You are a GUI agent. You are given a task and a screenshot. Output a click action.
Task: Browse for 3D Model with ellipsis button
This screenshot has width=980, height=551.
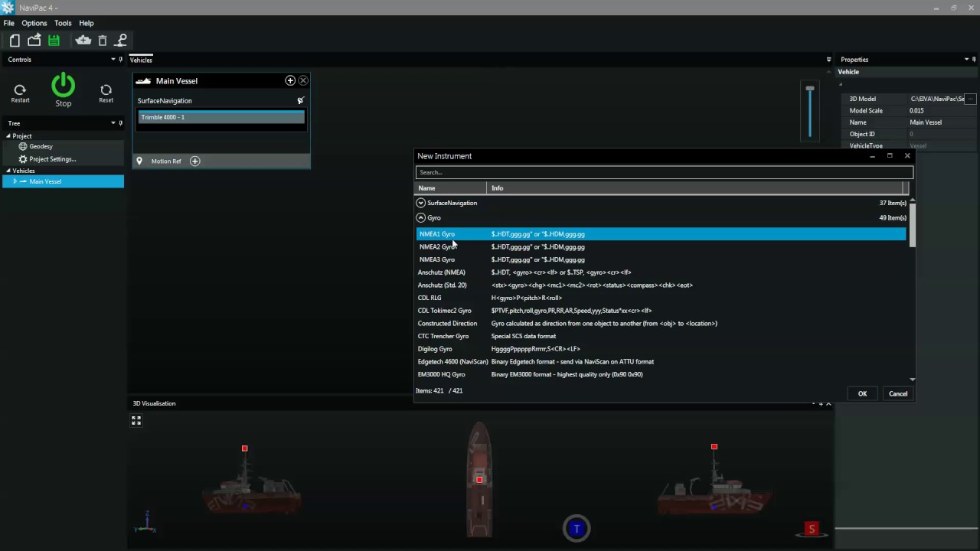tap(971, 99)
